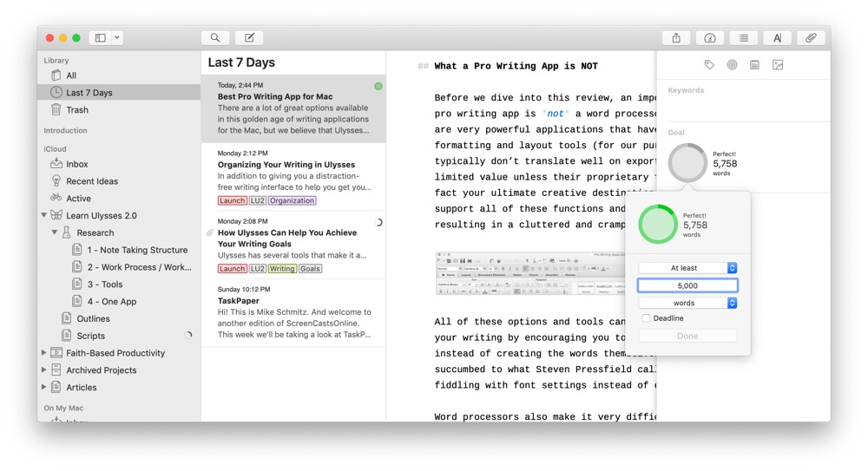Screen dimensions: 868x471
Task: Expand Faith-Based Productivity group
Action: [43, 352]
